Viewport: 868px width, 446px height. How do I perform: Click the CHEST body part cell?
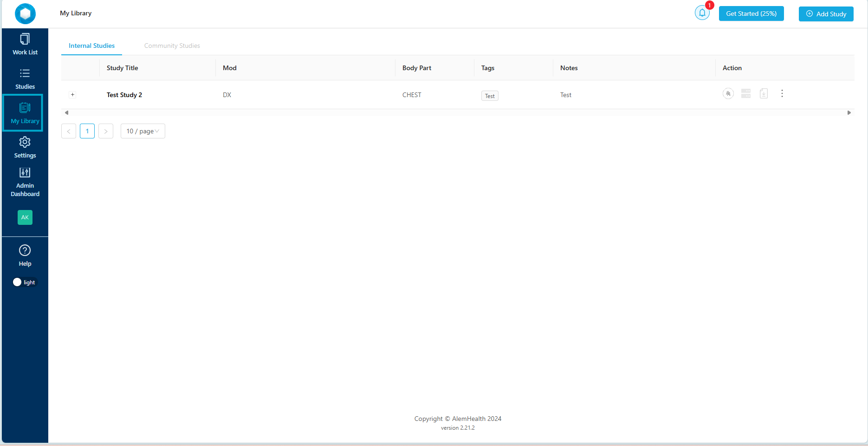coord(412,95)
